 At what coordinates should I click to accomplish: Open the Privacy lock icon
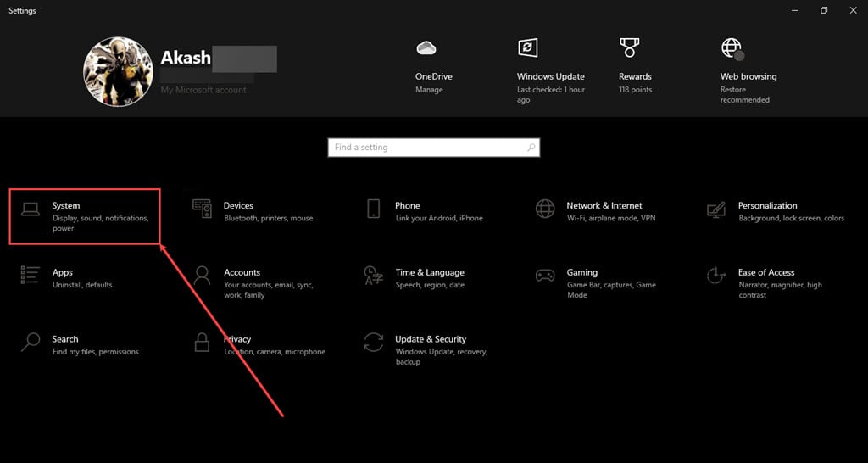tap(202, 343)
